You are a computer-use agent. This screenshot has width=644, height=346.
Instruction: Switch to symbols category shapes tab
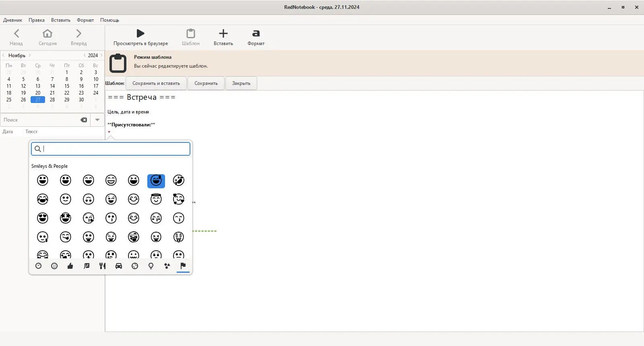point(167,266)
